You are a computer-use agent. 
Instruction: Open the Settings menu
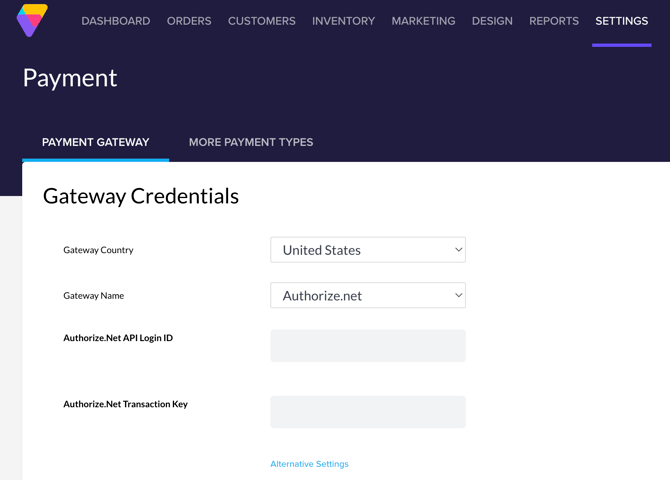click(622, 21)
